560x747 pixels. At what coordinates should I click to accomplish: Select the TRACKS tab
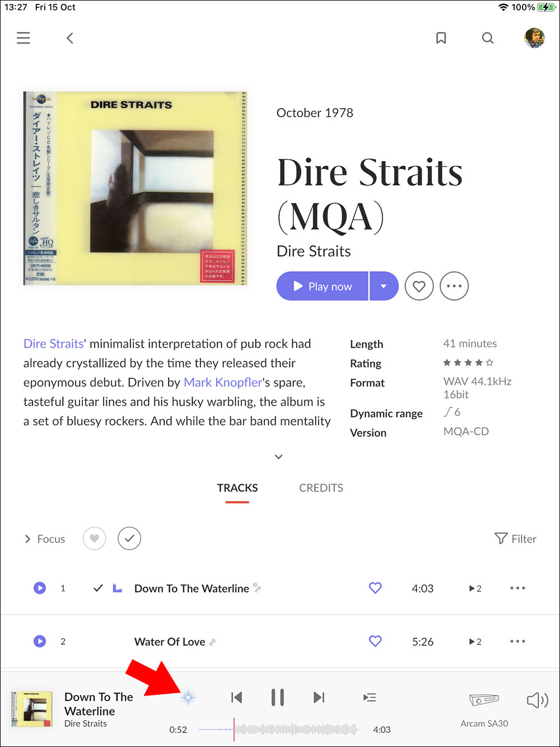tap(237, 488)
